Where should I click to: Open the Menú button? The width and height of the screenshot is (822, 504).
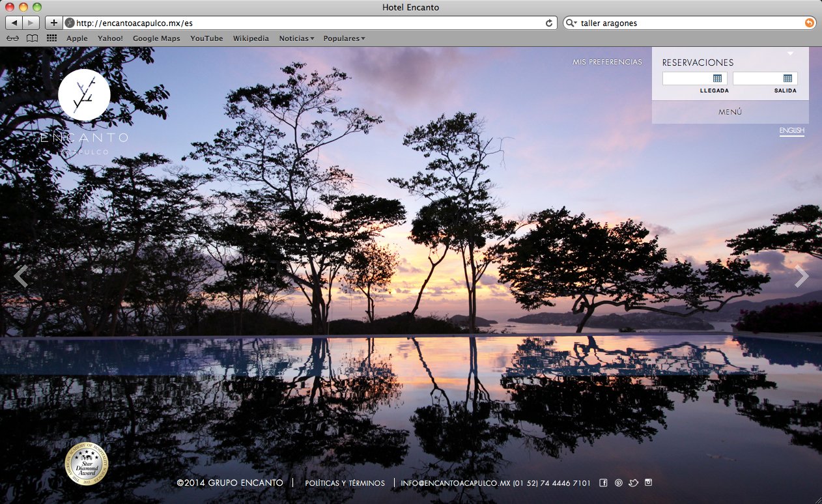730,112
